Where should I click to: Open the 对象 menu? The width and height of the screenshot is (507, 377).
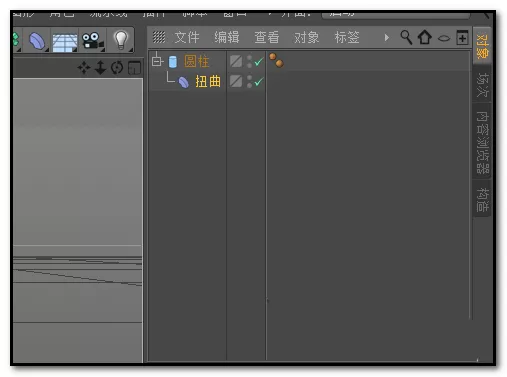pos(307,37)
